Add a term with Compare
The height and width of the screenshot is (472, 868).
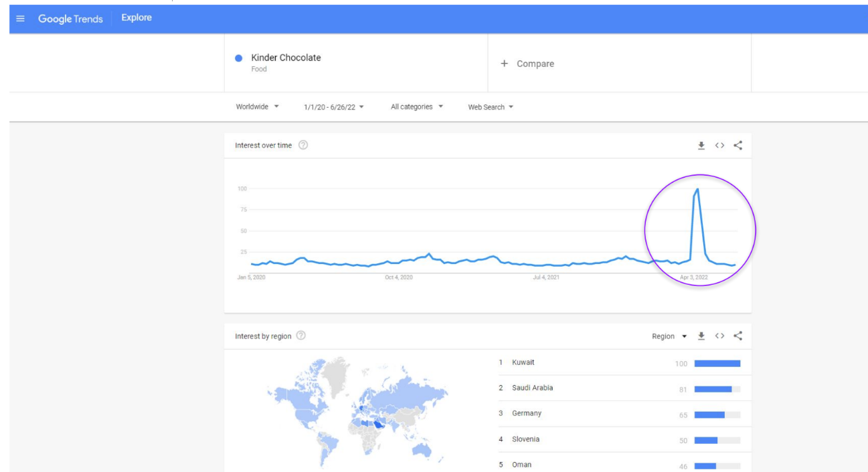527,64
